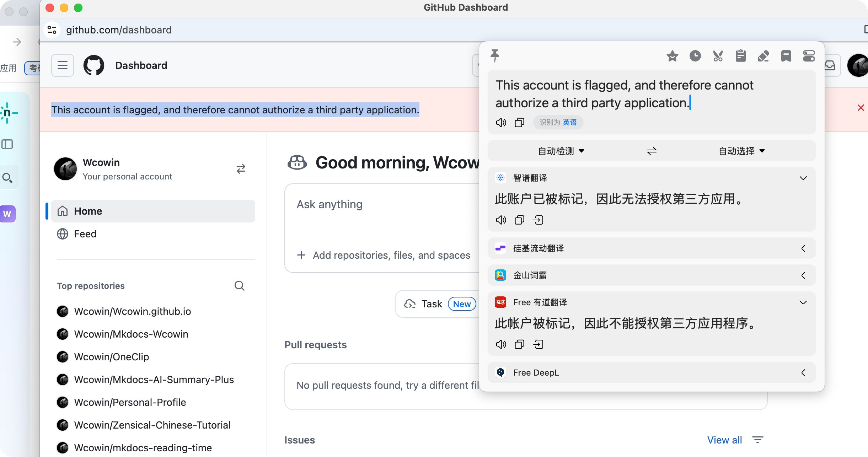The height and width of the screenshot is (457, 868).
Task: Click View all link next to Issues
Action: [x=724, y=440]
